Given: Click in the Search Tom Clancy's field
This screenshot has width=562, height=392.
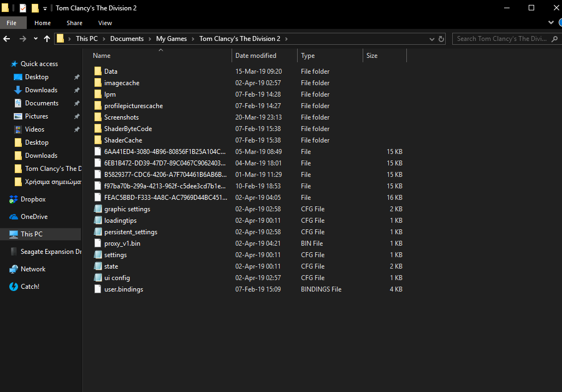Looking at the screenshot, I should coord(502,39).
